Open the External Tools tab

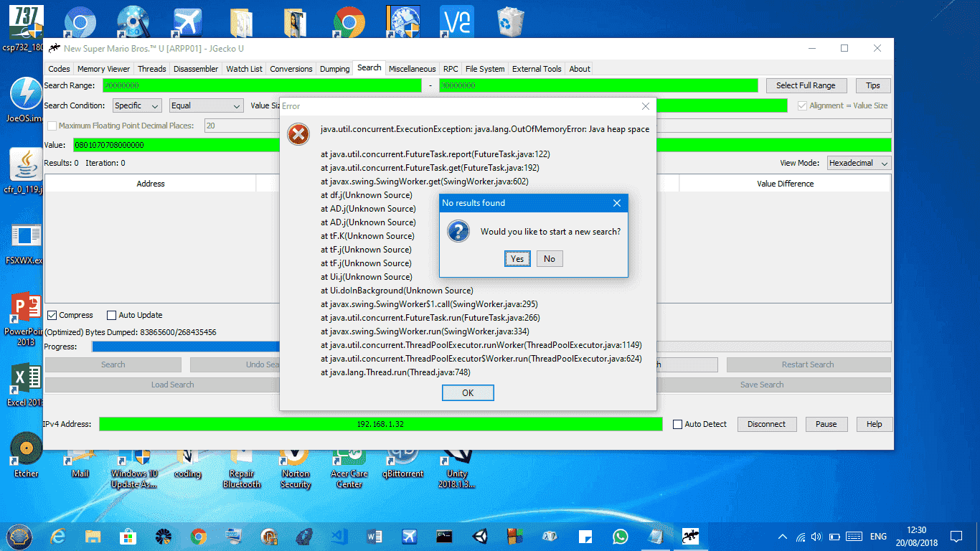pyautogui.click(x=537, y=69)
